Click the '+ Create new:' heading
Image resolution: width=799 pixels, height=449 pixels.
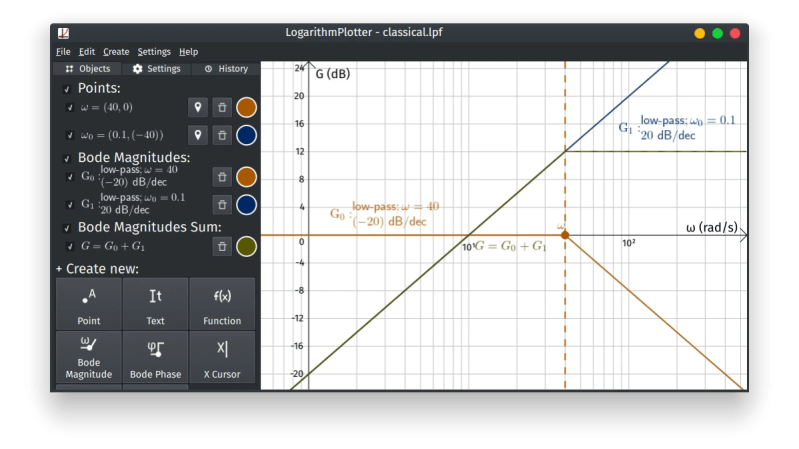click(97, 269)
